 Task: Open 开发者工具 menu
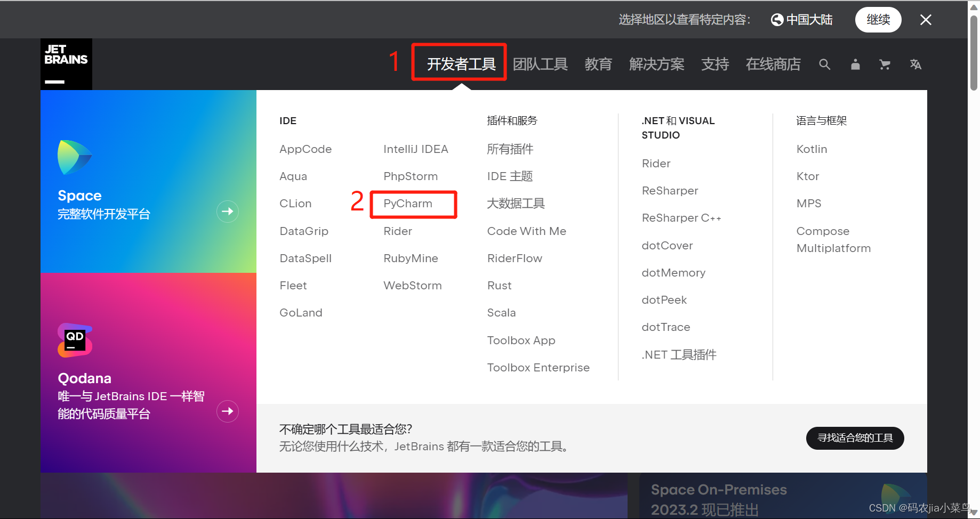pyautogui.click(x=461, y=64)
